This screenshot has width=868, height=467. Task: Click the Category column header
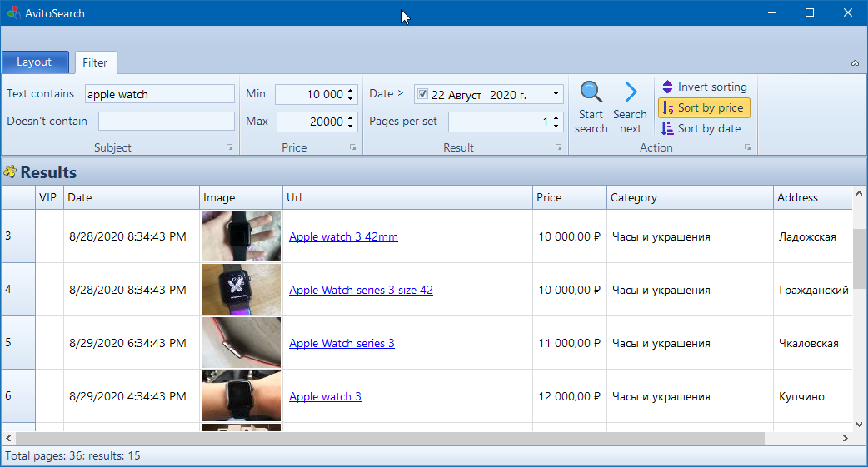click(x=690, y=197)
